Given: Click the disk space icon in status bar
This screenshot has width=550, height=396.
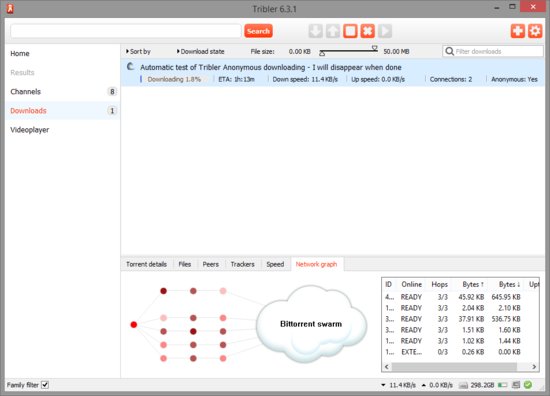Looking at the screenshot, I should pyautogui.click(x=463, y=385).
